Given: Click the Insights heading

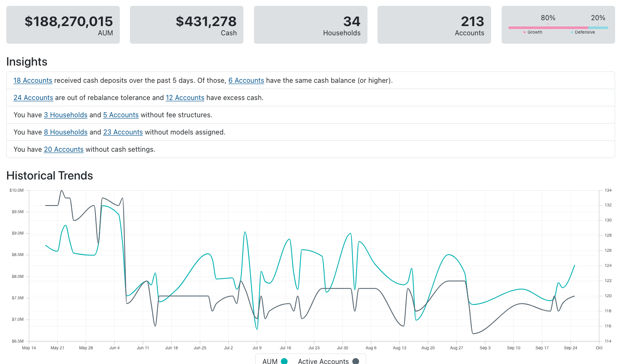Looking at the screenshot, I should tap(27, 62).
